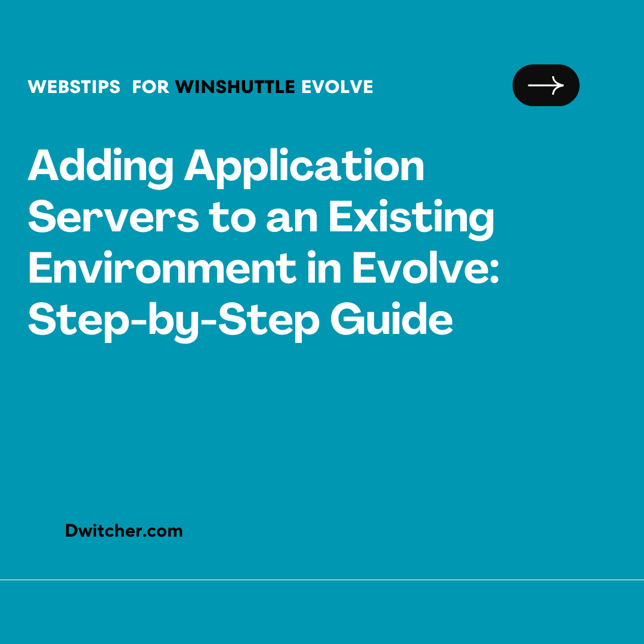
Task: Select the FOR word in the header
Action: tap(150, 87)
